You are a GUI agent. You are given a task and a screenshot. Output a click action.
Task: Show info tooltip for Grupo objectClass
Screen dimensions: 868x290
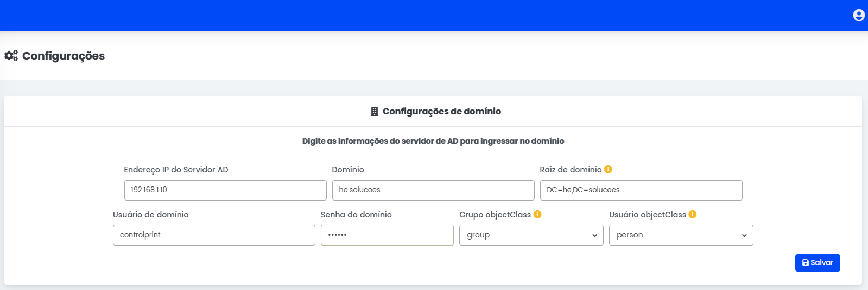coord(537,215)
